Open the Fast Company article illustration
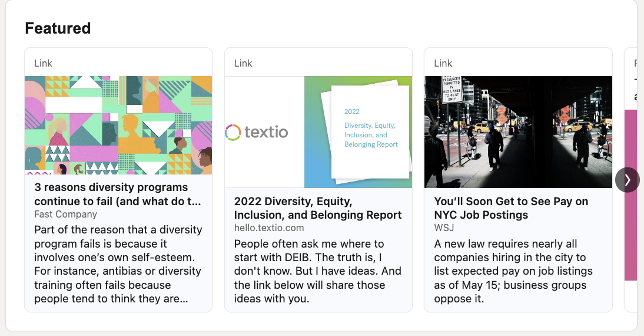This screenshot has height=336, width=644. coord(118,125)
